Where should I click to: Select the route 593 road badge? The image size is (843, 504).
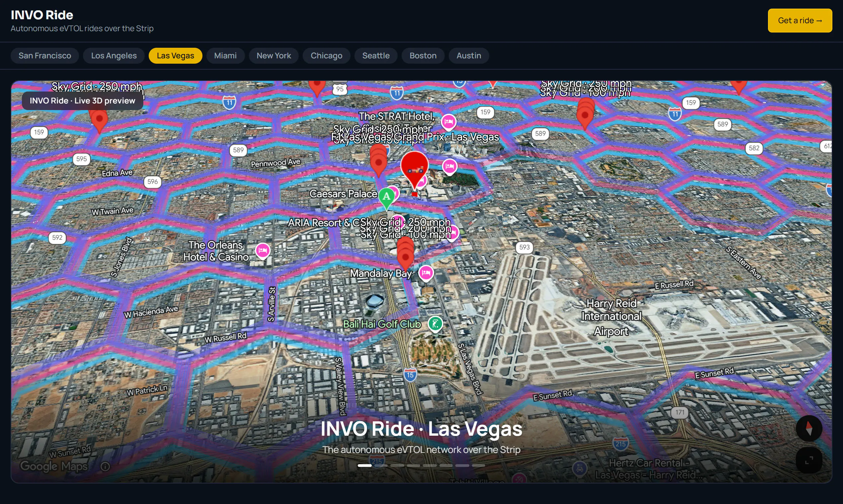click(x=524, y=247)
